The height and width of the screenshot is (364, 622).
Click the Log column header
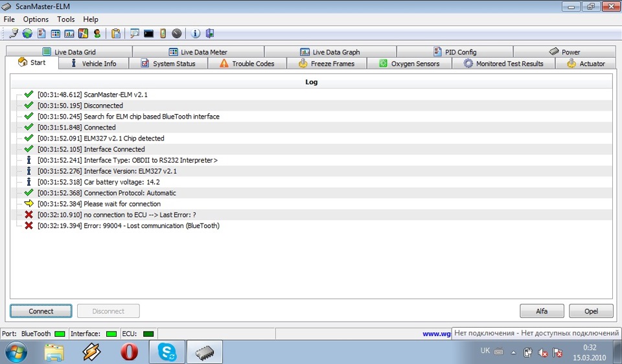pos(312,82)
